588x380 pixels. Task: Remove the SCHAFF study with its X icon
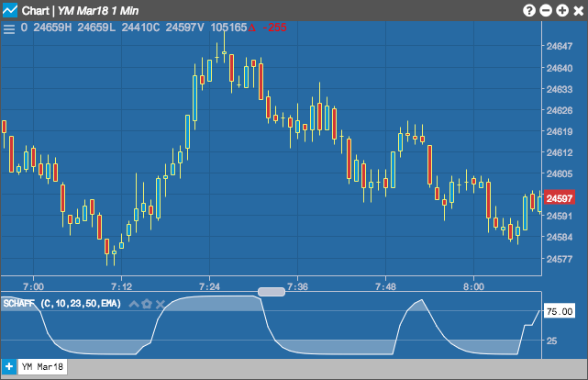[161, 304]
